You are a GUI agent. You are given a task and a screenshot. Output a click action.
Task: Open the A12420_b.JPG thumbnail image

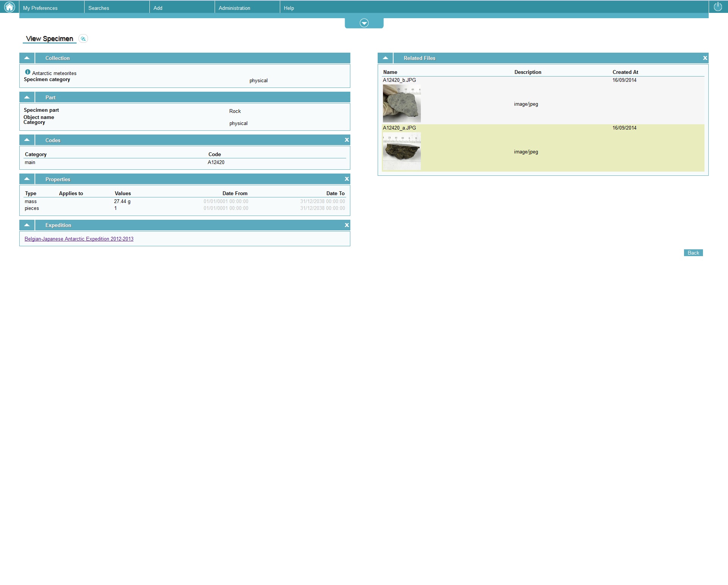tap(402, 103)
